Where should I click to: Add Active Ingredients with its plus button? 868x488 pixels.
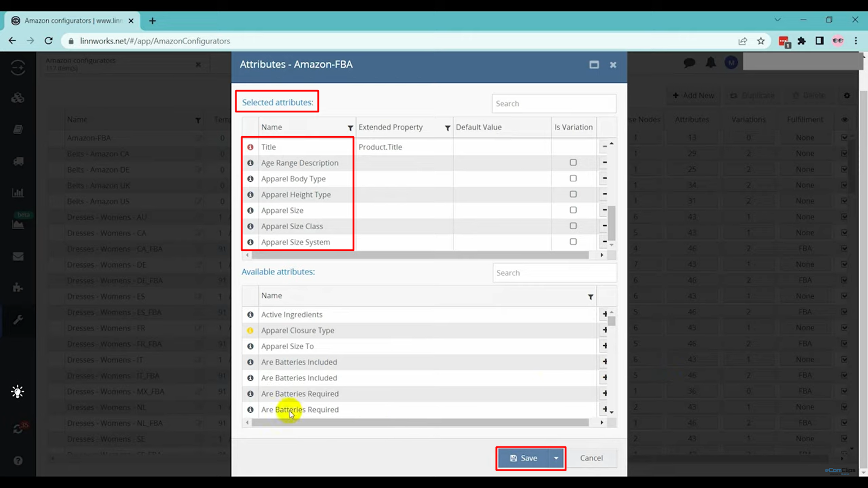tap(605, 314)
